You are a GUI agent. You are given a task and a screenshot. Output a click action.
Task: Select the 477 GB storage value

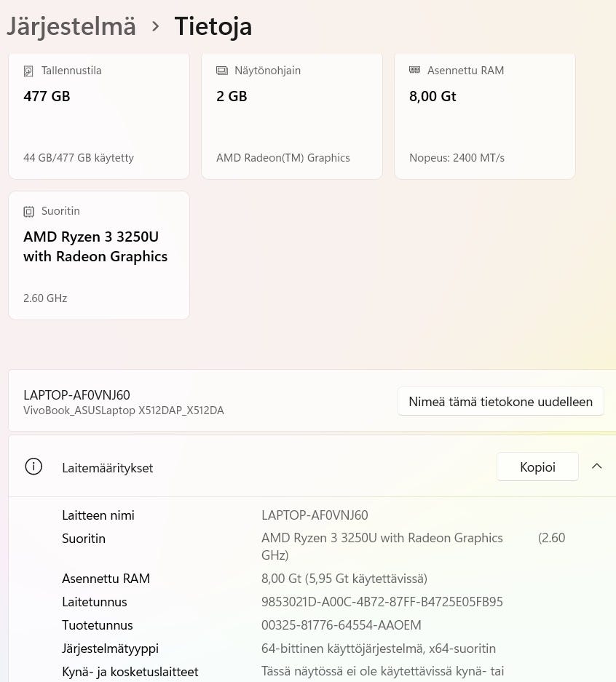(47, 96)
